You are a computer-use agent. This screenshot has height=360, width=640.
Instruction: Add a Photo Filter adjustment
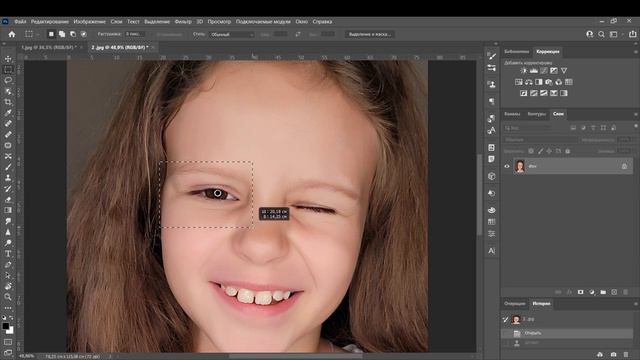click(x=549, y=82)
